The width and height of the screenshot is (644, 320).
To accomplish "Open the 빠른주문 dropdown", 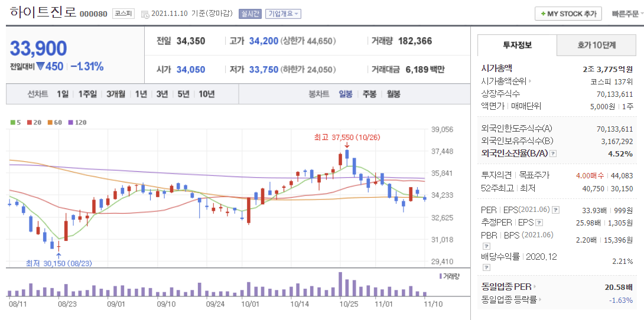I will coord(627,14).
